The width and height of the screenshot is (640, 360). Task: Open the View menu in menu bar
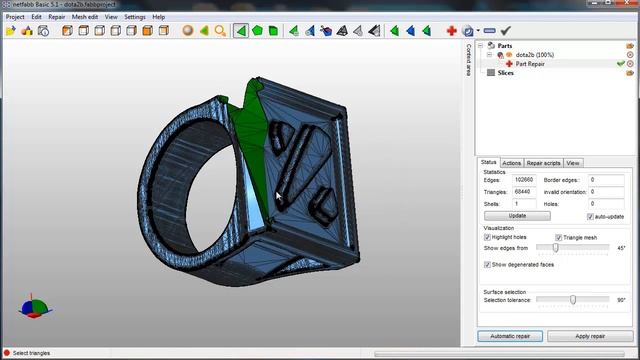111,17
